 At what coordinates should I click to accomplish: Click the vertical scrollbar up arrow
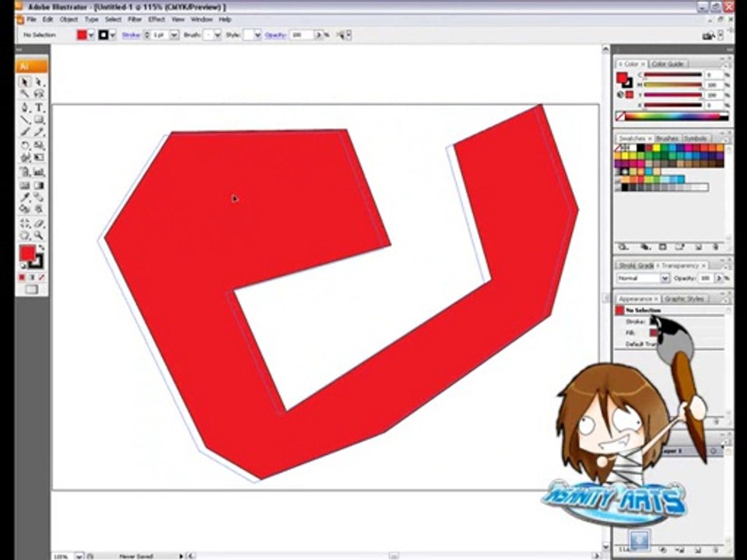[605, 49]
